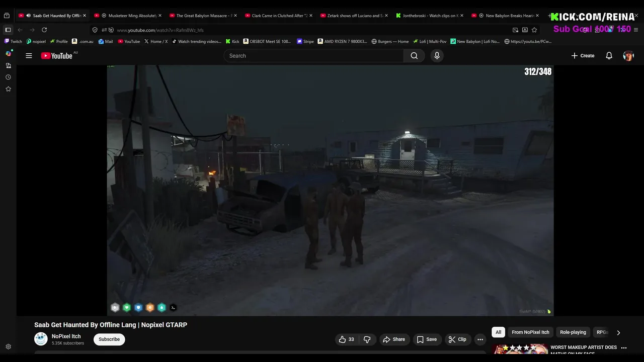
Task: Switch to The Great Babylon Massacre tab
Action: [x=202, y=16]
